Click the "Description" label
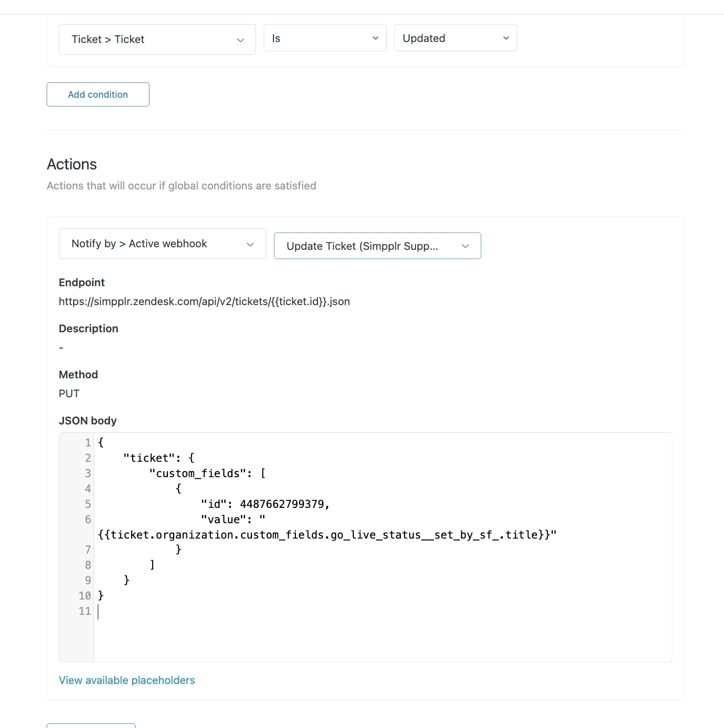The height and width of the screenshot is (728, 724). [x=89, y=329]
